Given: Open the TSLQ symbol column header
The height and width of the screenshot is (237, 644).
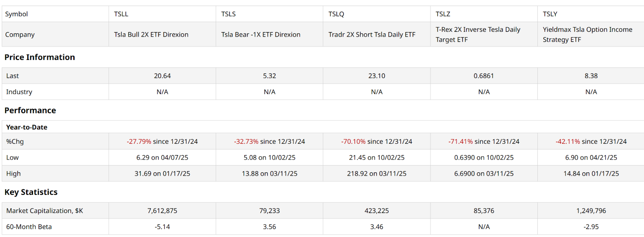Looking at the screenshot, I should (336, 14).
